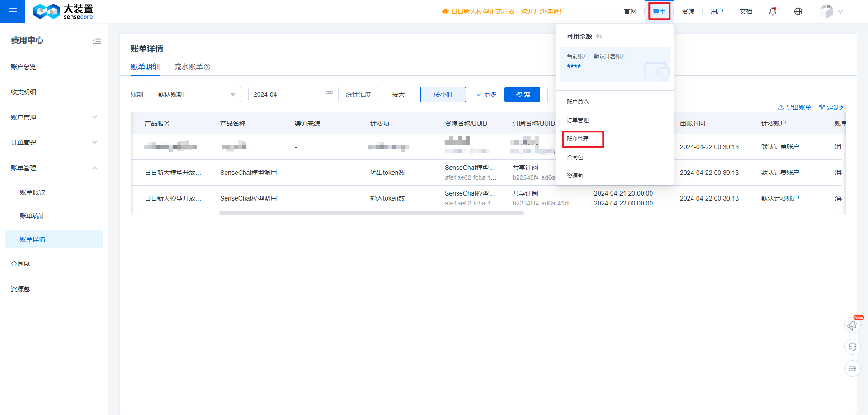Select the 按小时 statistics option
The width and height of the screenshot is (868, 415).
click(443, 94)
